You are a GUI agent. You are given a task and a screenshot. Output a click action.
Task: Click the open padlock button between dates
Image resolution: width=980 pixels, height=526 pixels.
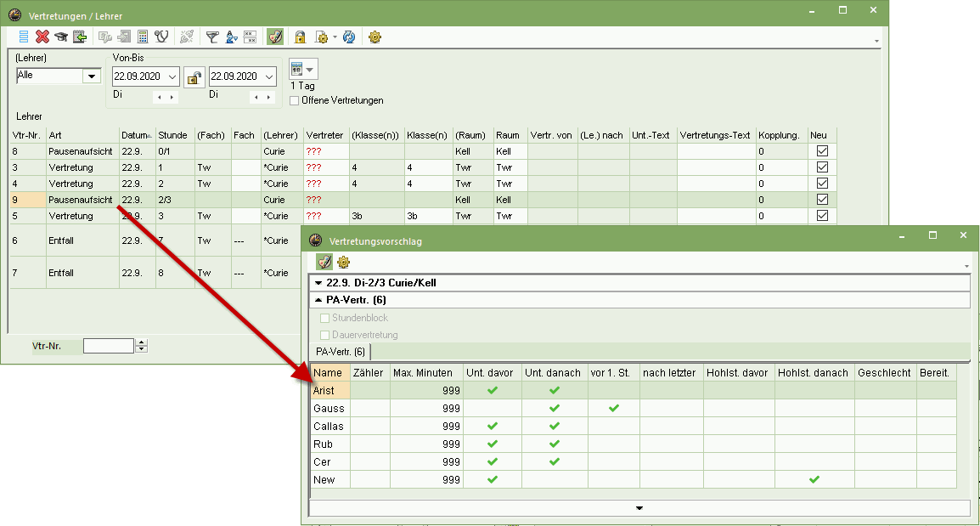[194, 77]
